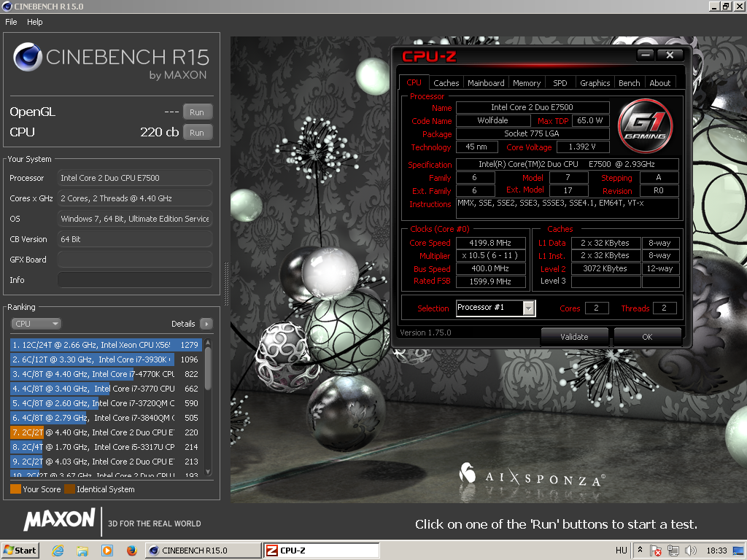
Task: Click the AIXSPONZA logo in render
Action: [532, 476]
